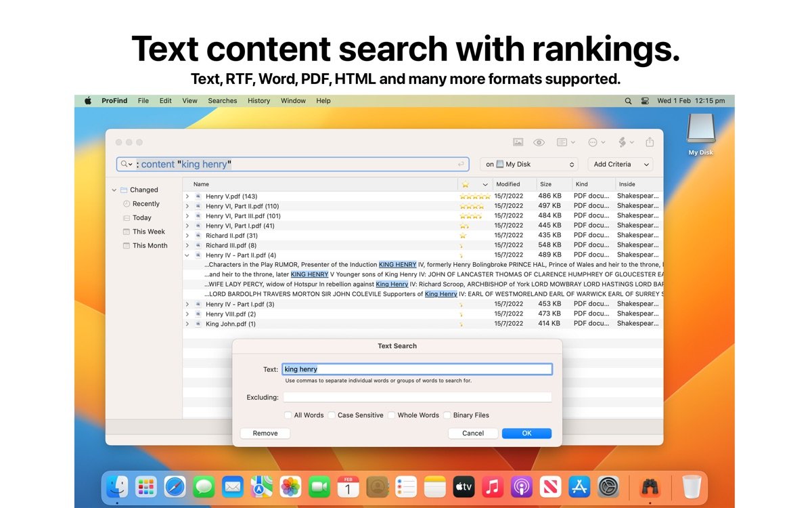Click the Quick Look eye icon
Screen dimensions: 812x508
coord(539,142)
